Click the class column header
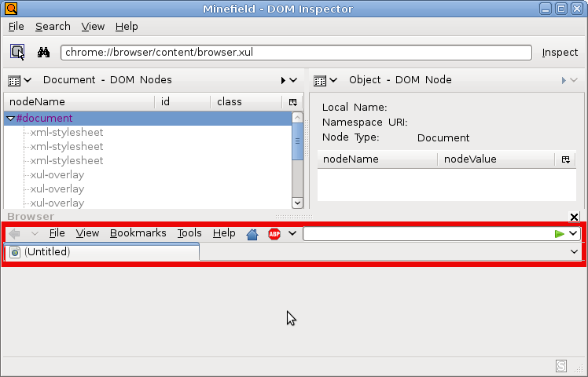Viewport: 588px width, 377px height. tap(246, 102)
